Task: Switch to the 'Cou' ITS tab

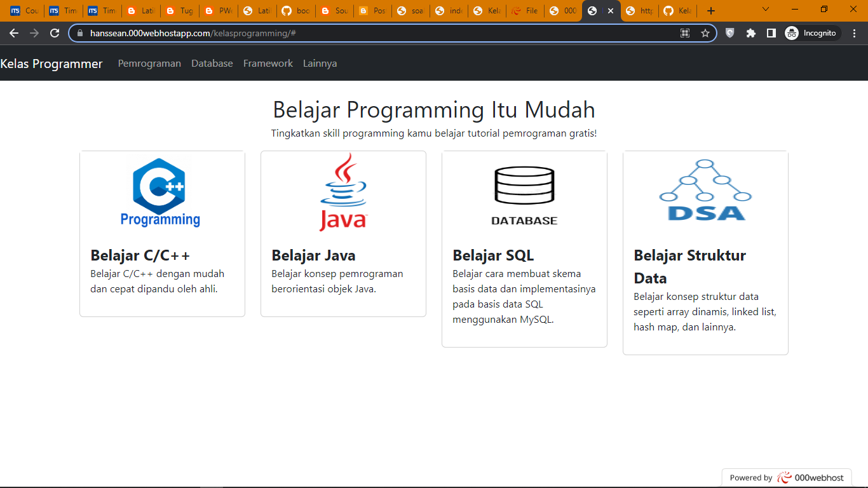Action: pos(24,11)
